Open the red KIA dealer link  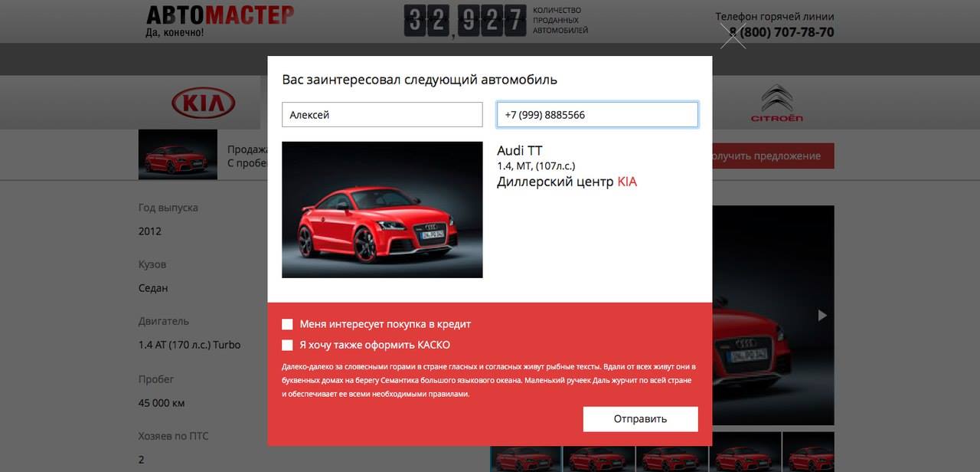point(627,182)
